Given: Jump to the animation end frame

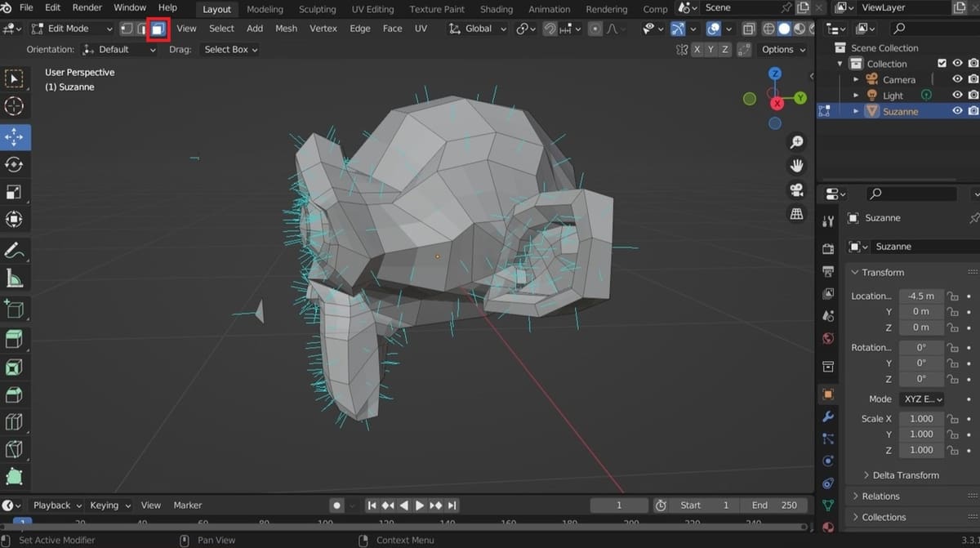Looking at the screenshot, I should [x=452, y=506].
